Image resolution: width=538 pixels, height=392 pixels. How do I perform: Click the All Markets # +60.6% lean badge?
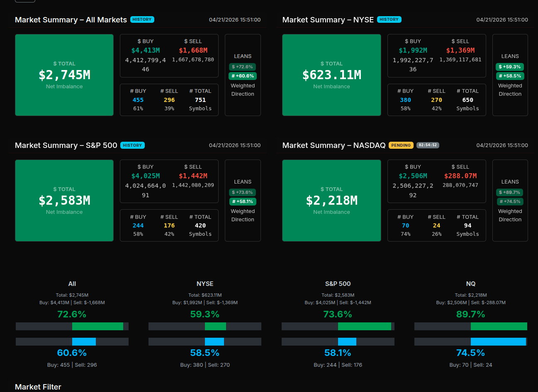243,76
